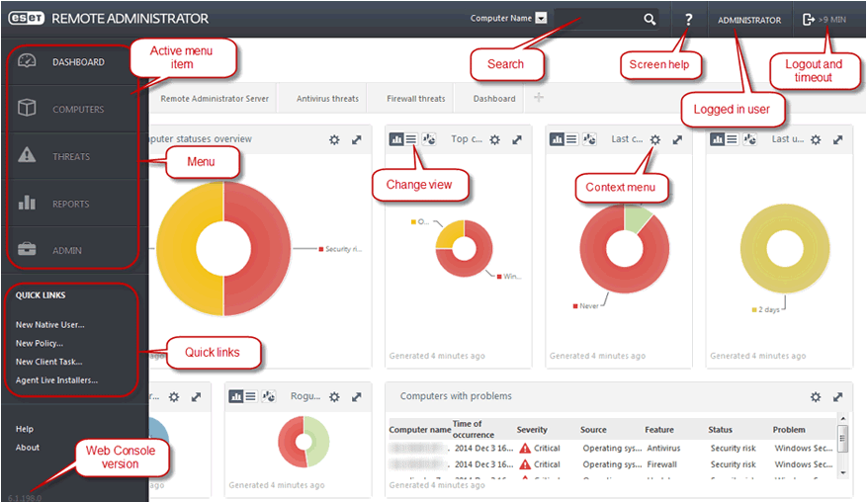This screenshot has height=502, width=868.
Task: Select the Firewall threats tab
Action: click(x=416, y=99)
